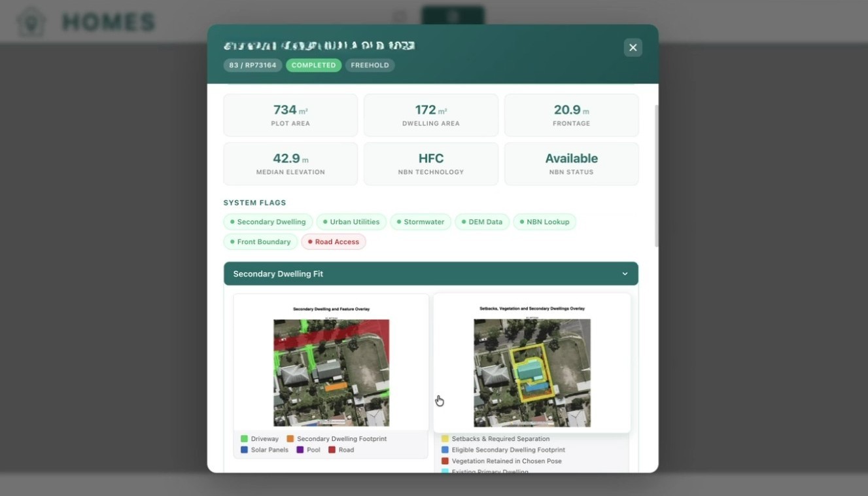Click the green Driveway legend swatch

(x=244, y=439)
